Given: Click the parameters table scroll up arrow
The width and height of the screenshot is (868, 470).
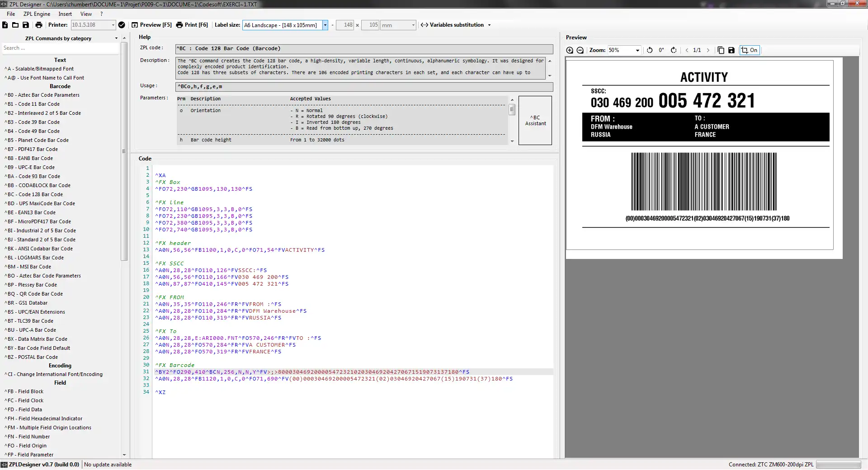Looking at the screenshot, I should 512,99.
